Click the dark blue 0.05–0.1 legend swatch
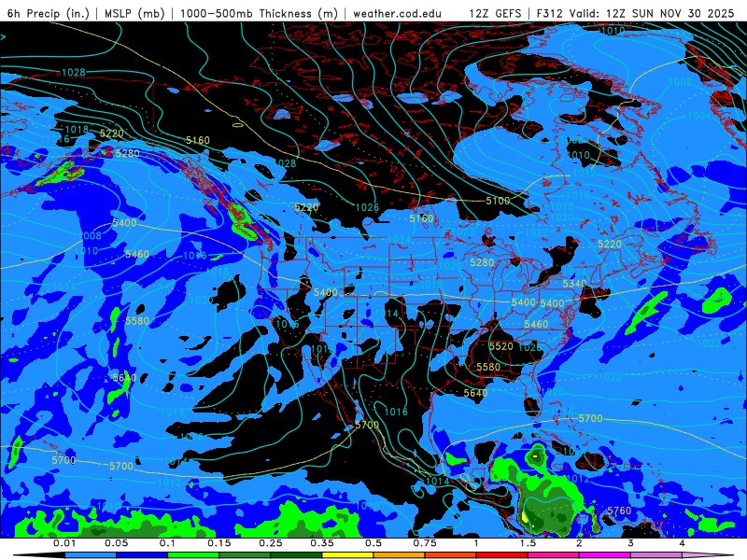Image resolution: width=747 pixels, height=560 pixels. pos(142,555)
